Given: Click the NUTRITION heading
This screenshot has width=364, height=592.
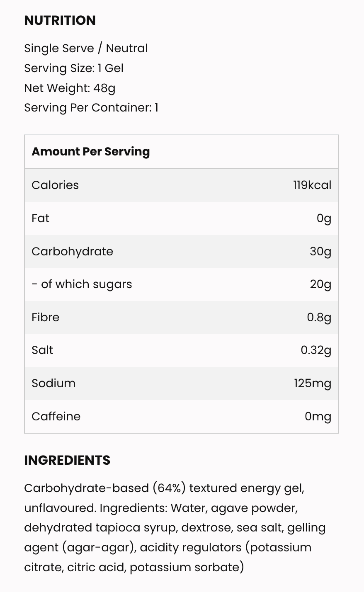Looking at the screenshot, I should coord(60,20).
